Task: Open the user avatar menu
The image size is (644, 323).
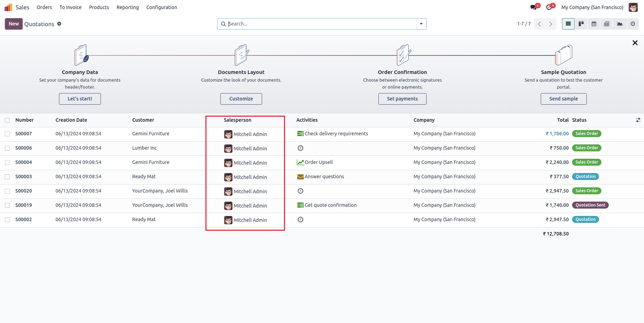Action: 633,7
